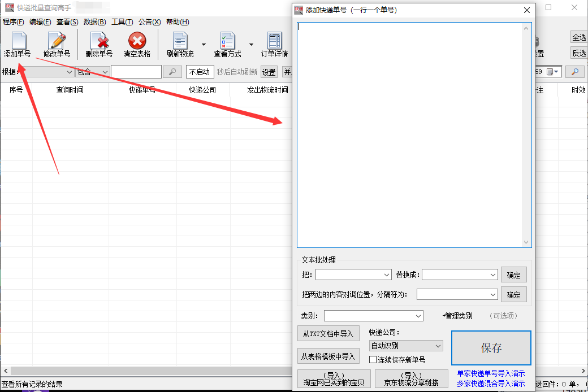Click the search magnifier near page selector
Screen dimensions: 588x392
pos(575,72)
